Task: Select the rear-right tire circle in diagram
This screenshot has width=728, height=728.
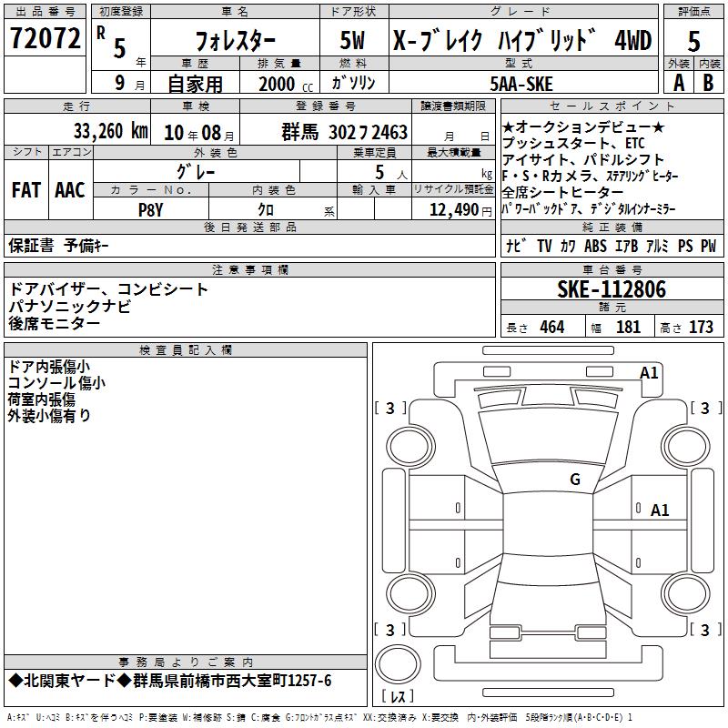Action: pos(686,594)
